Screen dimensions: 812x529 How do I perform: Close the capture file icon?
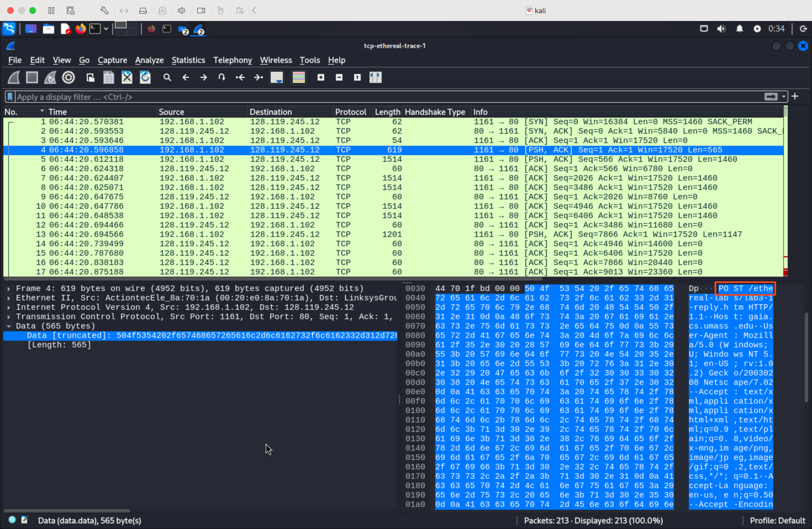127,78
